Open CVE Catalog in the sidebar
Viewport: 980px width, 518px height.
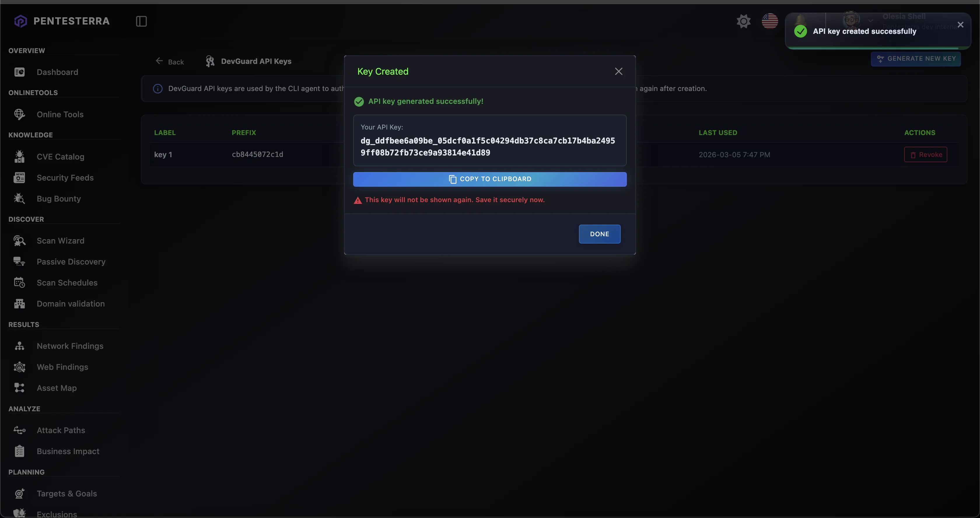click(x=60, y=157)
